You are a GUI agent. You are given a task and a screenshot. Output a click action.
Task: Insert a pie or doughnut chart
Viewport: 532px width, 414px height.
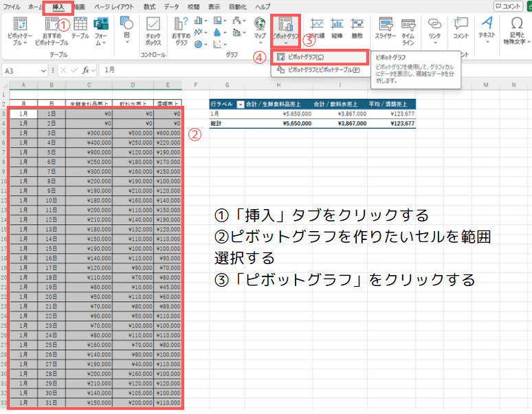pos(199,44)
